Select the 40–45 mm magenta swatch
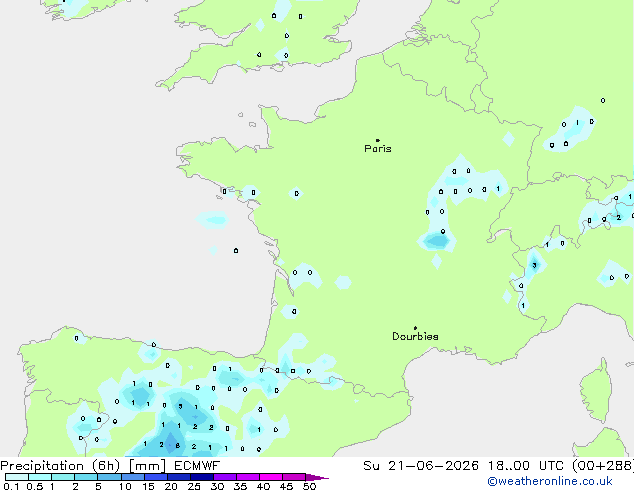The height and width of the screenshot is (490, 634). pos(271,477)
